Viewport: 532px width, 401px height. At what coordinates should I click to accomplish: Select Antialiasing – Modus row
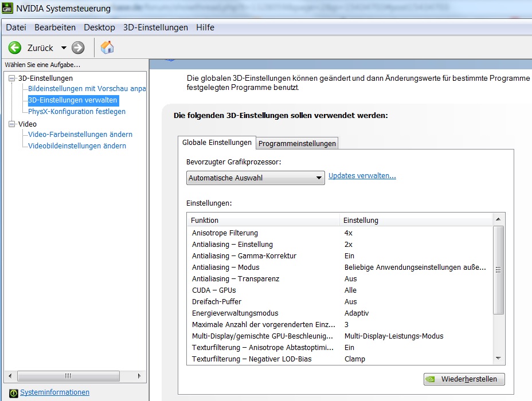point(339,268)
